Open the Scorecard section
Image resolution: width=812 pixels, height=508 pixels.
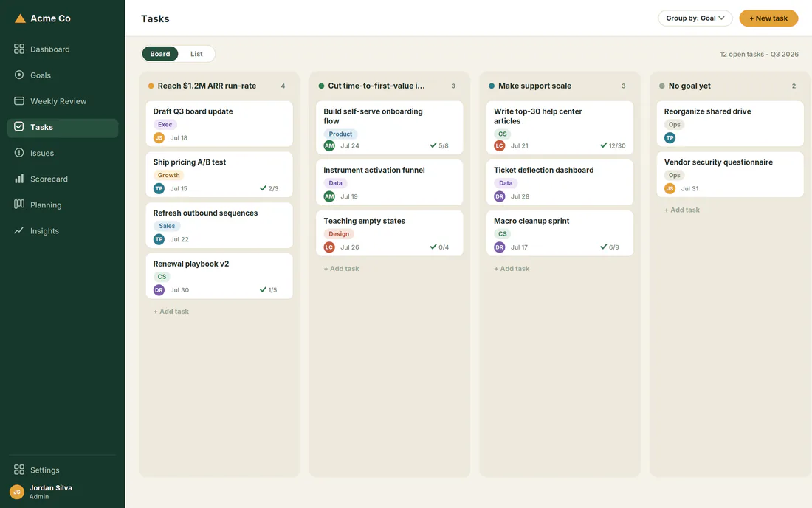(62, 179)
